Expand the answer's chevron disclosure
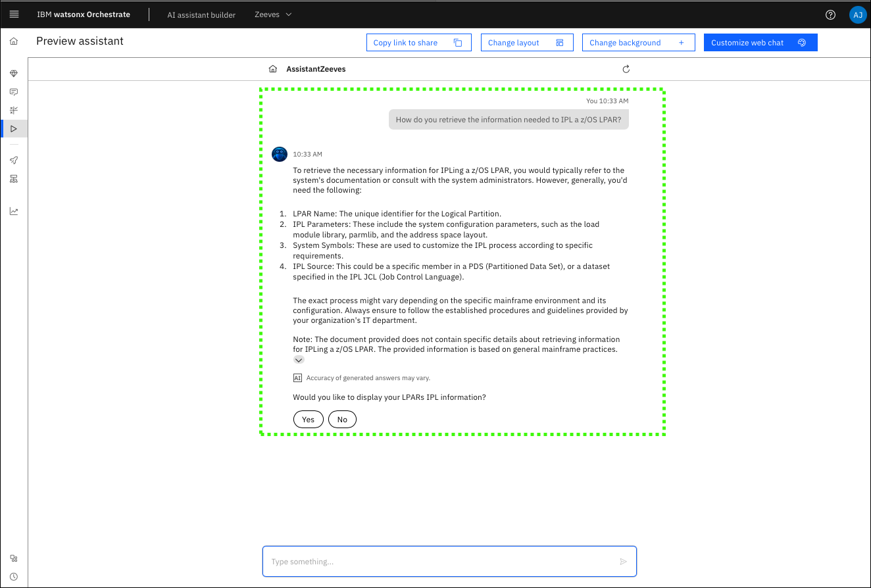 [299, 360]
